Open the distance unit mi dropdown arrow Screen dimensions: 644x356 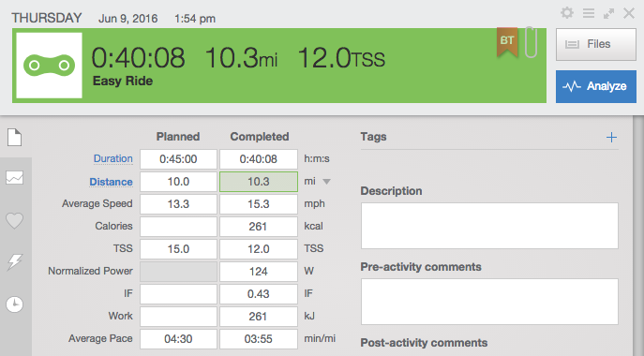point(326,182)
